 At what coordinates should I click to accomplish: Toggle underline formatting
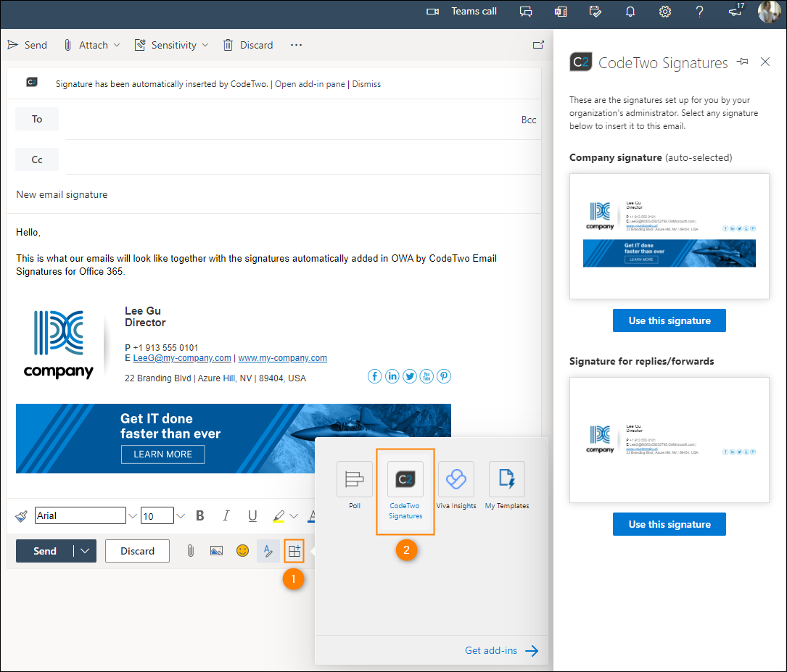(x=252, y=515)
